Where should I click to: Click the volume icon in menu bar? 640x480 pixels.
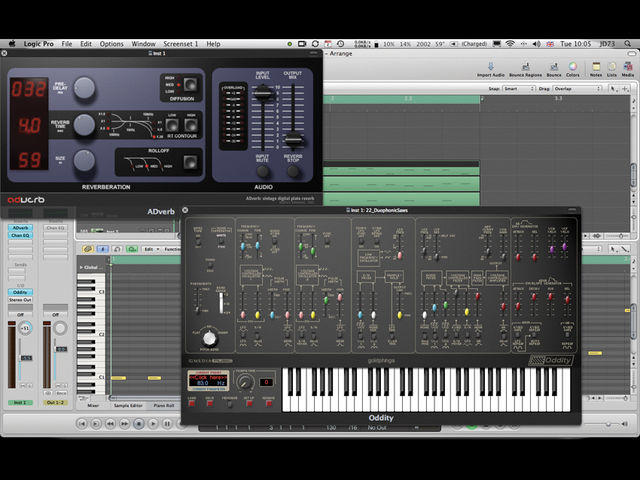[536, 44]
